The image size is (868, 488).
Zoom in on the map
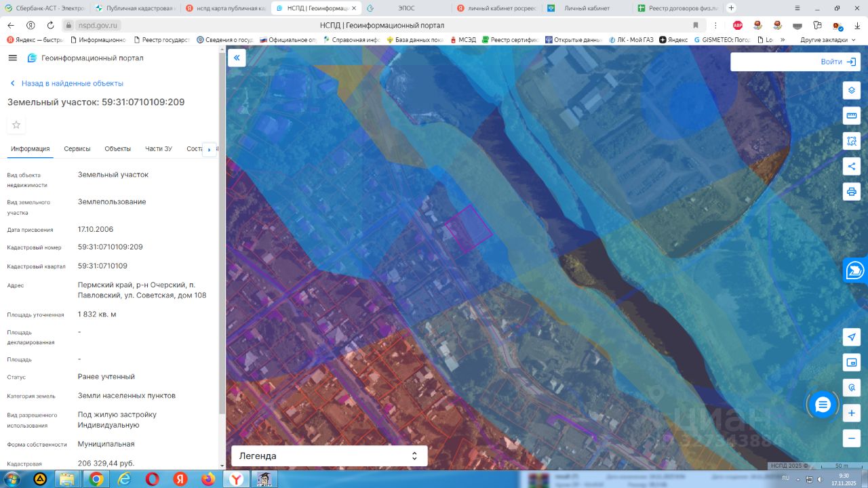tap(852, 413)
